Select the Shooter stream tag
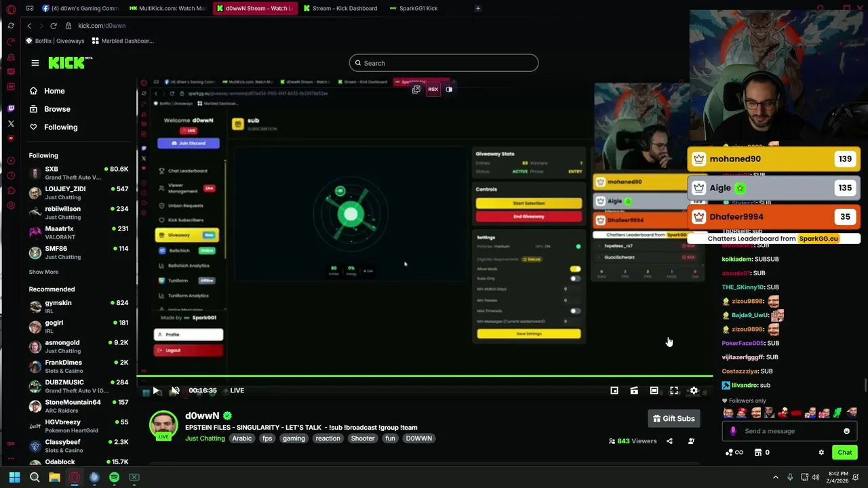The height and width of the screenshot is (488, 868). [x=362, y=439]
